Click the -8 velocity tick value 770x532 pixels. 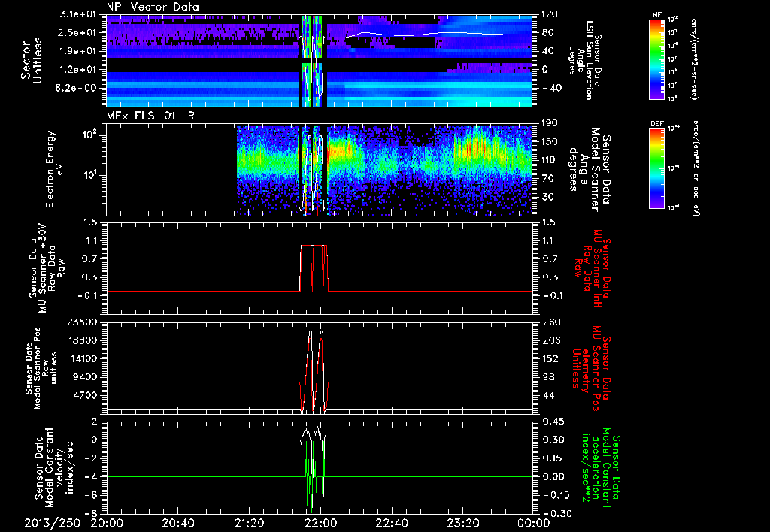pos(92,513)
